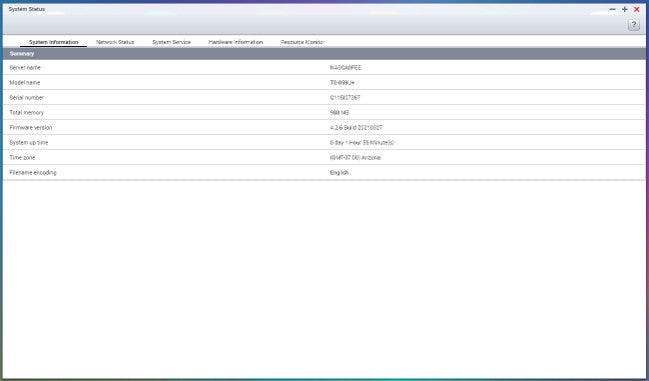Minimize the System Status window
Viewport: 649px width, 381px height.
pyautogui.click(x=613, y=9)
